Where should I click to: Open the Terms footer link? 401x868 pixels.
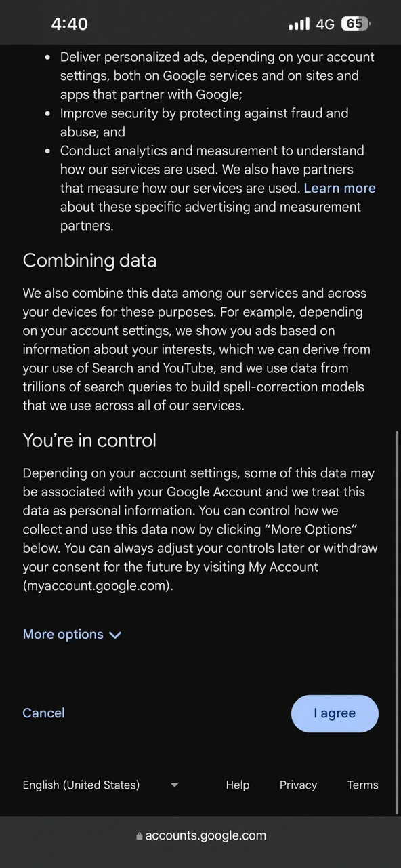(x=362, y=785)
